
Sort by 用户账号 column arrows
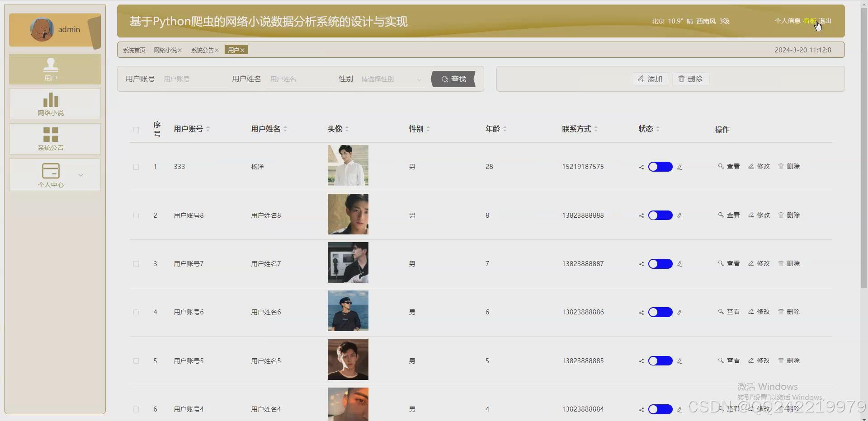[208, 129]
